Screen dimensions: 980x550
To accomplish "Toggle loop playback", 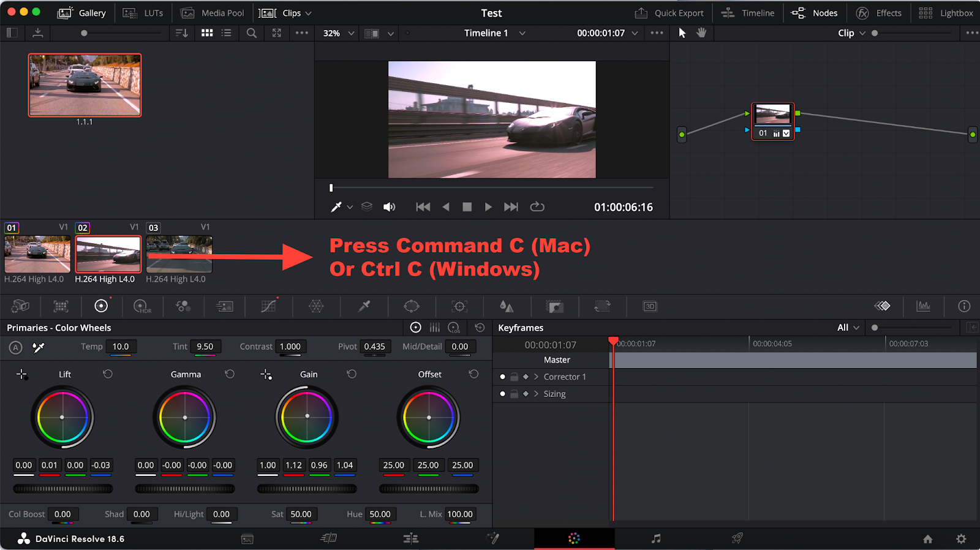I will click(x=537, y=207).
